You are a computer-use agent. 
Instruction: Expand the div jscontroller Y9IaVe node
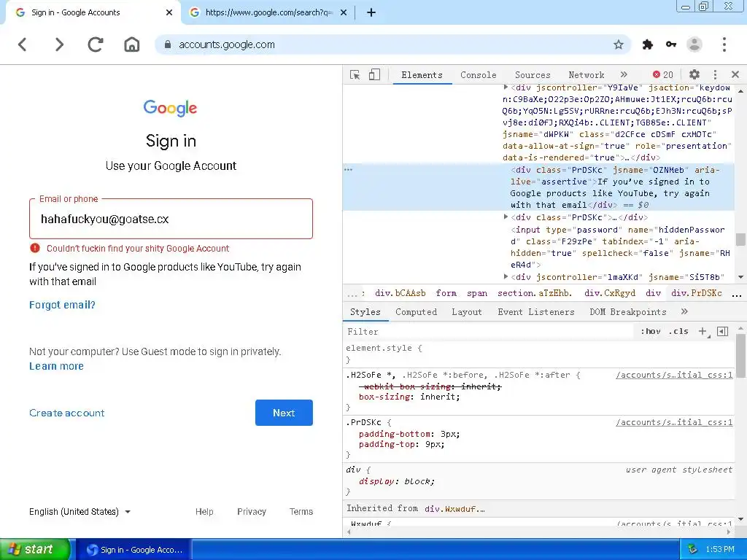point(506,87)
